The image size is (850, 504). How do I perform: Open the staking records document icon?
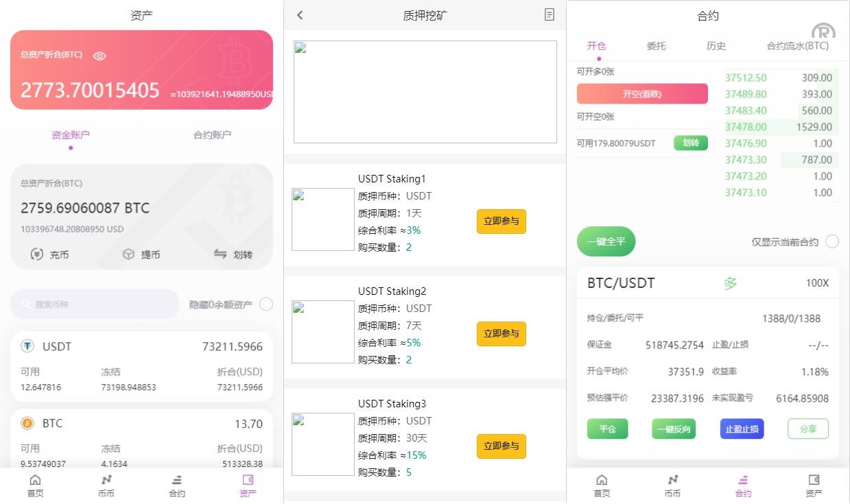click(549, 15)
